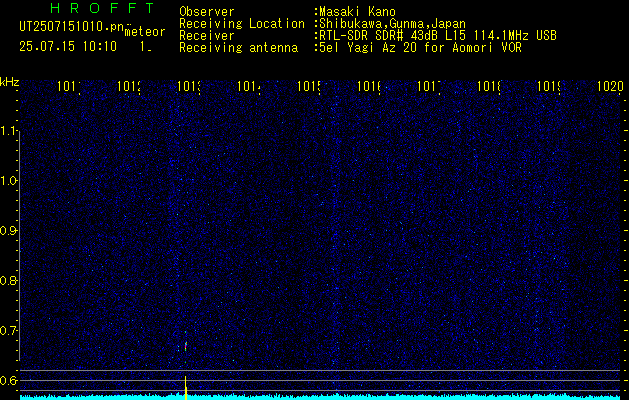
Task: Click the 1.1 kHz frequency axis label
Action: (8, 131)
